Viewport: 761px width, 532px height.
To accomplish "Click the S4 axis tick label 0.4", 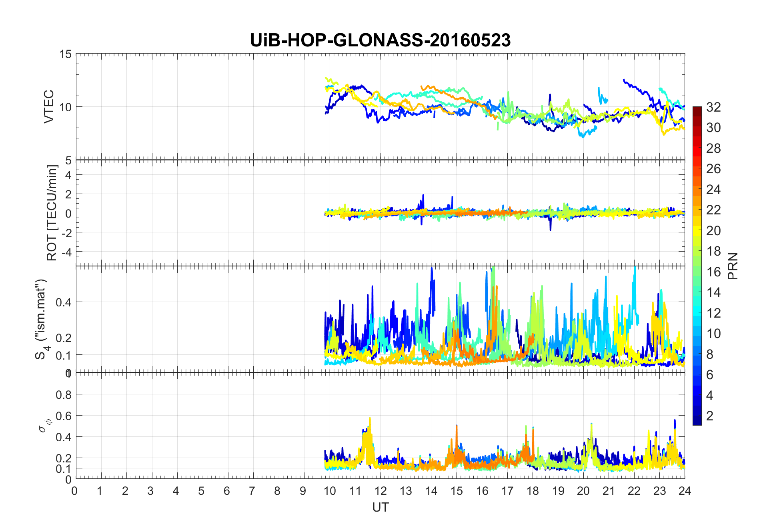I will 63,302.
